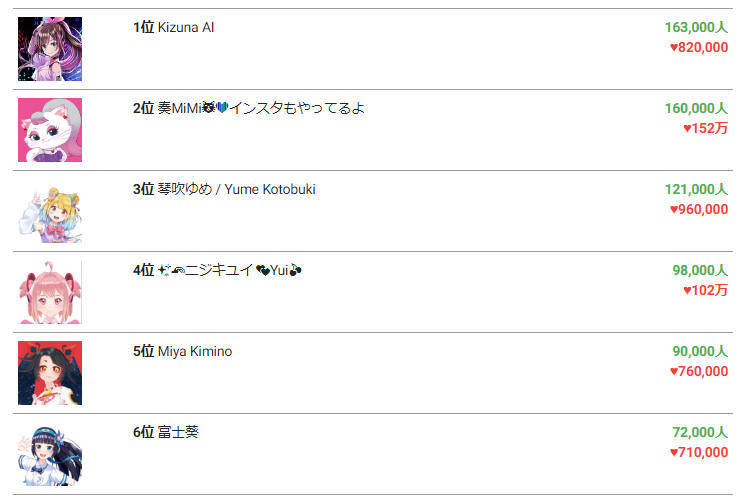
Task: Open 琴吹ゆめ / Yume Kotobuki name link
Action: (x=236, y=189)
